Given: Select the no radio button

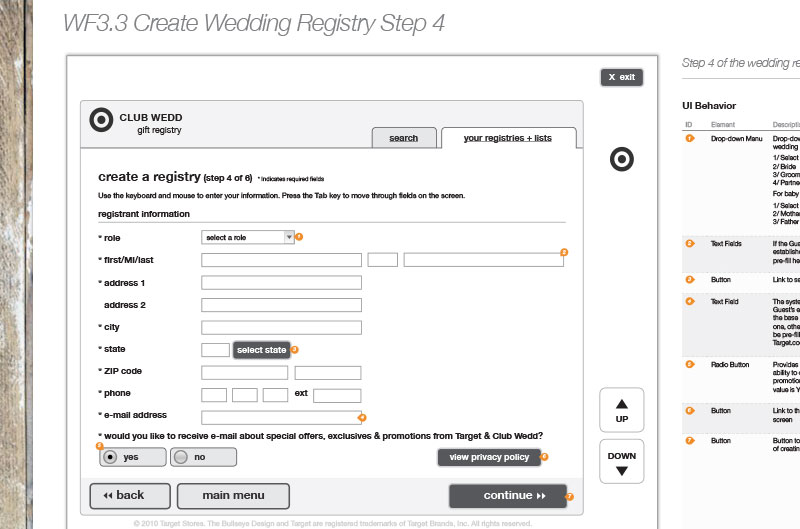Looking at the screenshot, I should [x=203, y=457].
